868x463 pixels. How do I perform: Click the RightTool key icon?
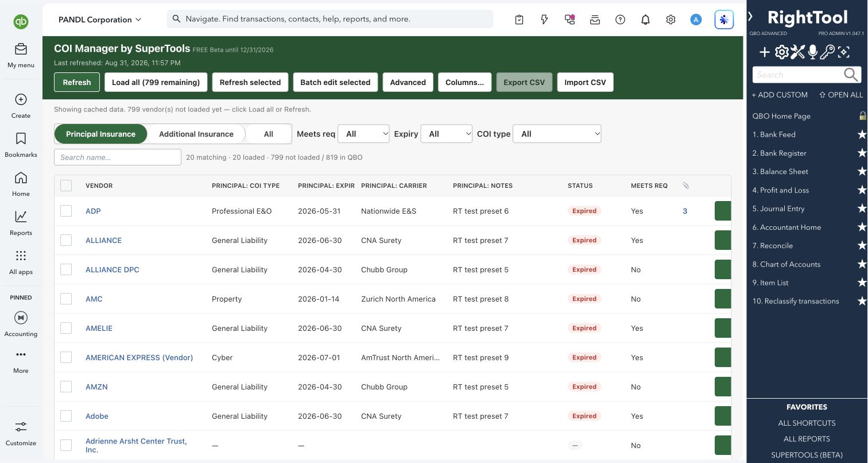827,53
